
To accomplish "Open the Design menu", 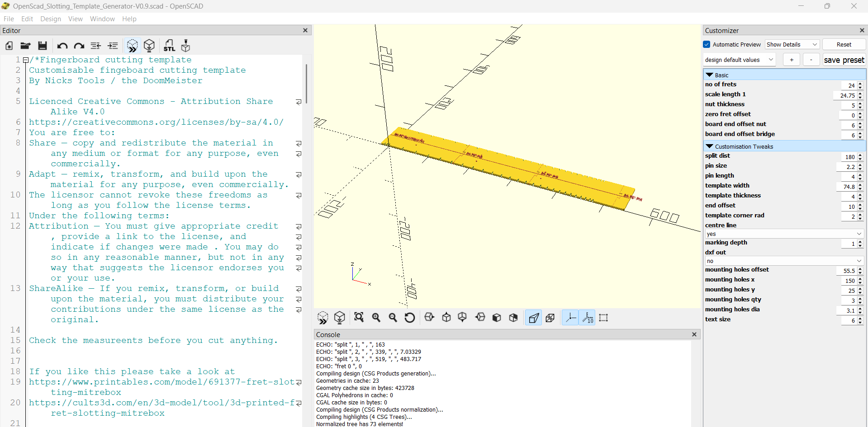I will [51, 19].
